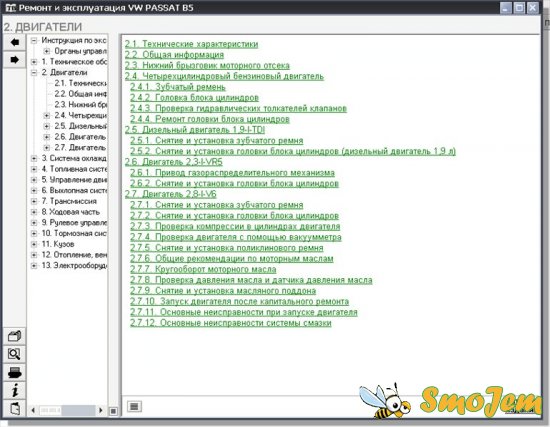
Task: Open link '2.7.6. Общие рекомендации по моторным маслам'
Action: pyautogui.click(x=232, y=259)
